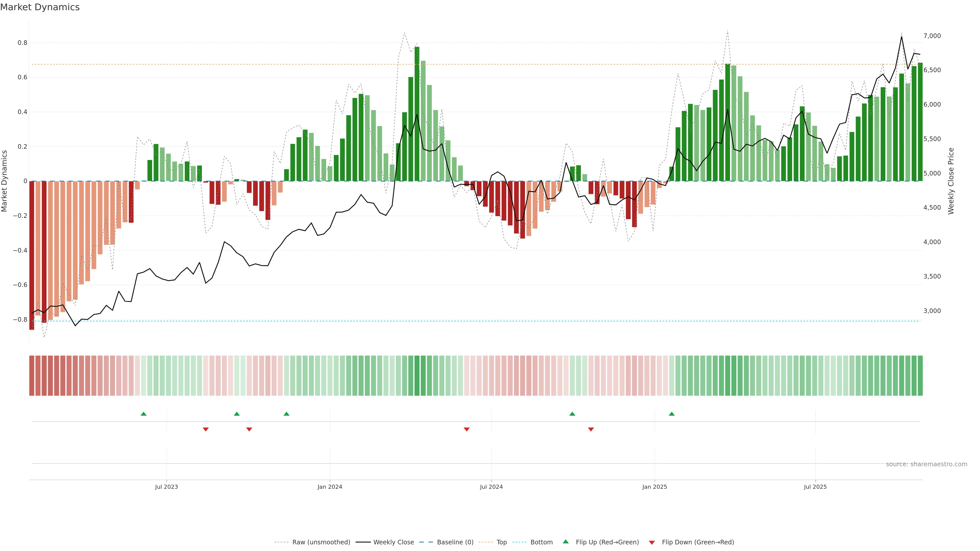Click the Jul 2025 x-axis label
This screenshot has height=551, width=980.
pos(815,487)
